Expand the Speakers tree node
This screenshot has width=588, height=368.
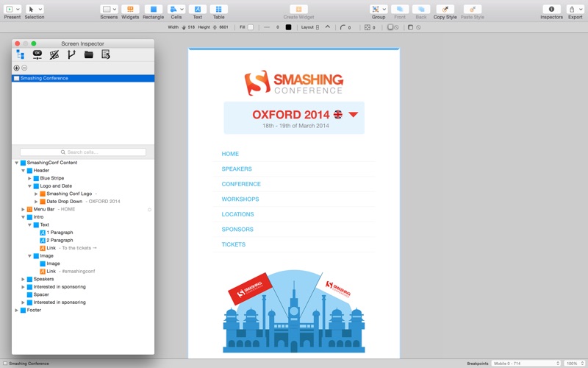pyautogui.click(x=24, y=280)
